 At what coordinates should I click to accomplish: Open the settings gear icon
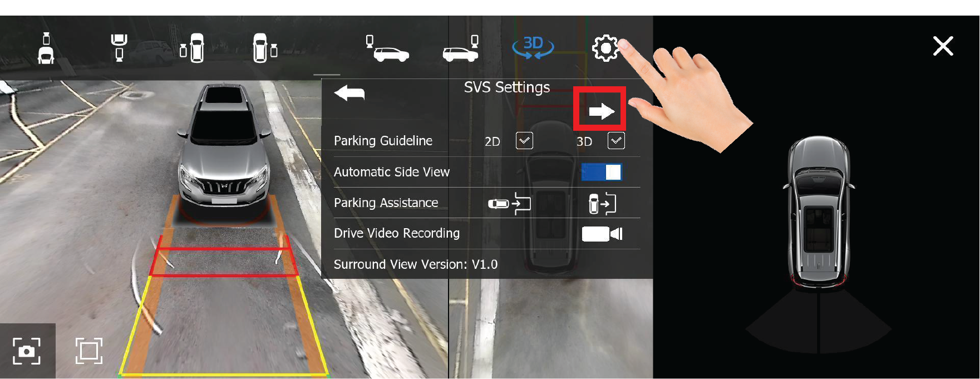[x=605, y=48]
